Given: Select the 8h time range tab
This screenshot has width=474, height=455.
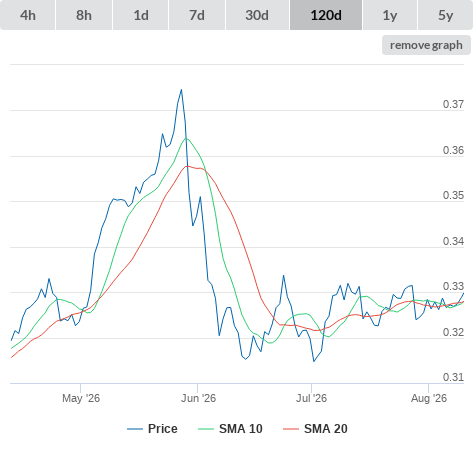Looking at the screenshot, I should coord(84,15).
